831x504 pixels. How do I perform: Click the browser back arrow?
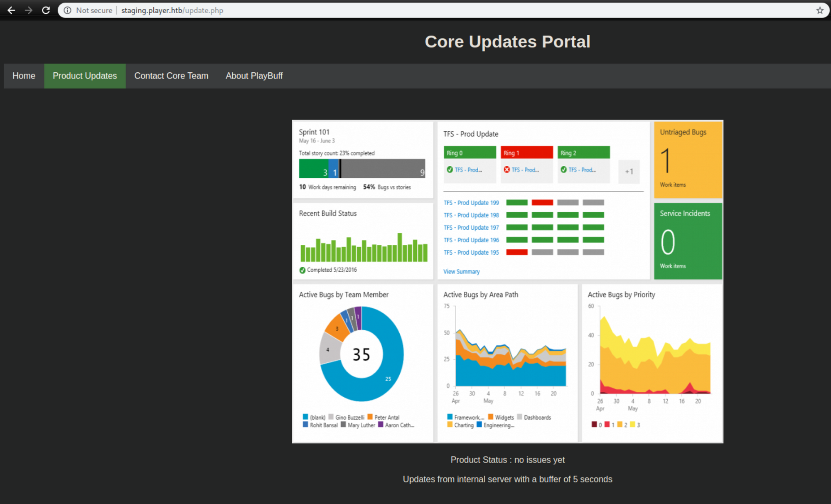11,10
